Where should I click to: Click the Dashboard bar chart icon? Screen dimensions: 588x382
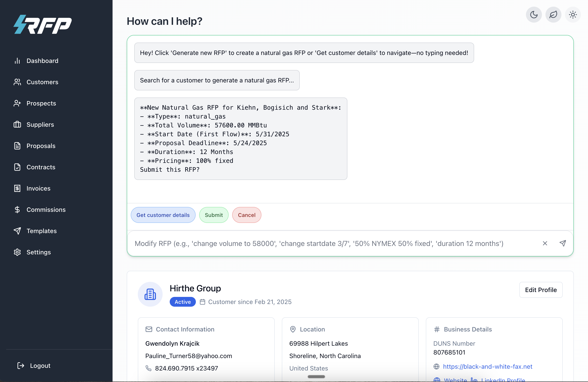pos(17,61)
